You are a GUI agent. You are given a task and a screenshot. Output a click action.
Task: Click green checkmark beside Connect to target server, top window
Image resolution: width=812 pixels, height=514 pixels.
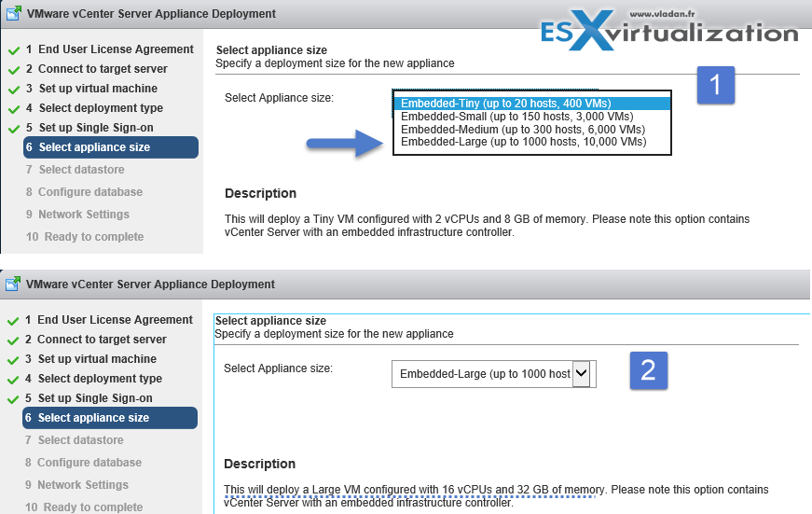(x=14, y=70)
